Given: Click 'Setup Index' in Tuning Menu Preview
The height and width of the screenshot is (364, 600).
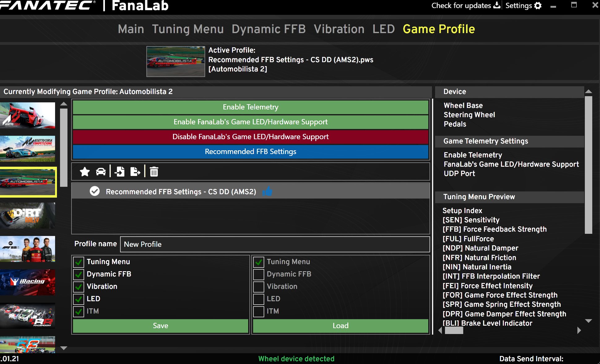Looking at the screenshot, I should (x=462, y=211).
